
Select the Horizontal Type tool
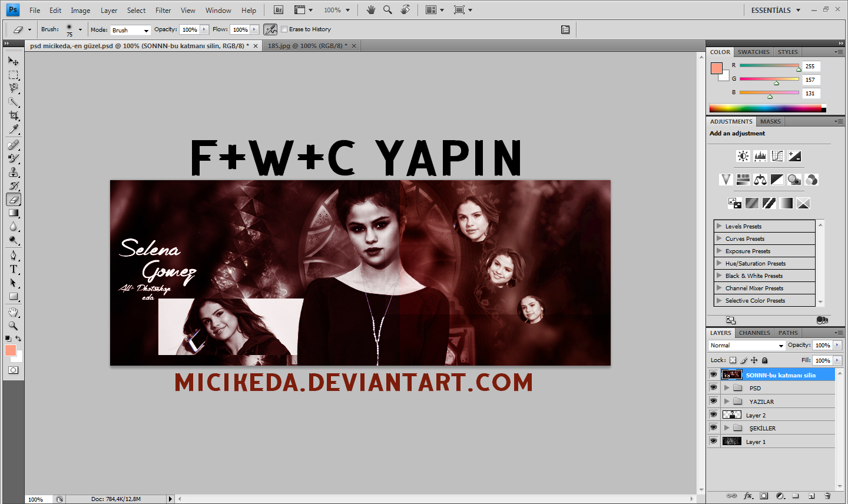point(14,269)
